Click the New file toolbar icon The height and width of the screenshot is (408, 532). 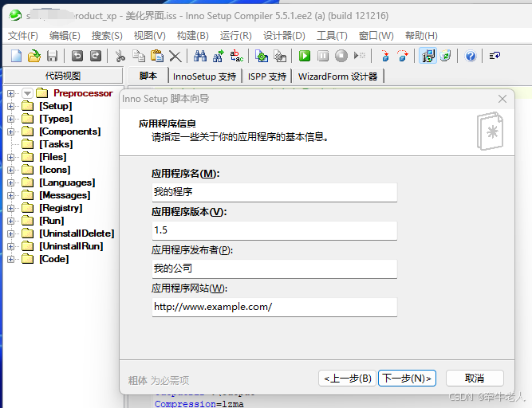click(x=16, y=56)
